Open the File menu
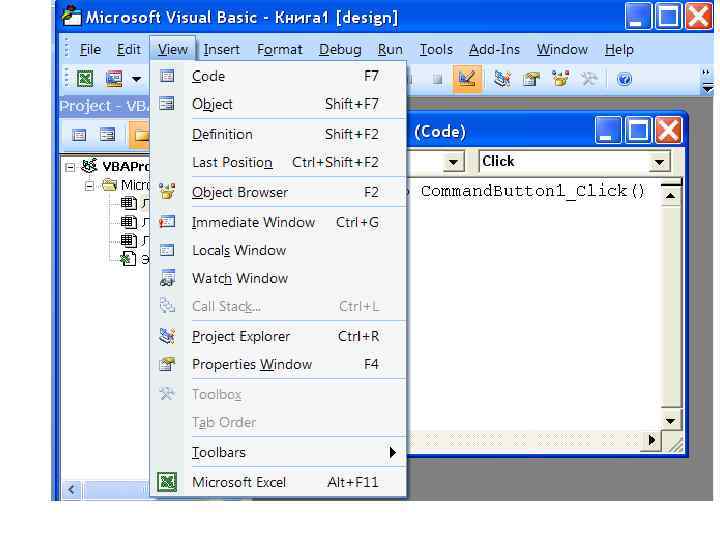The height and width of the screenshot is (540, 720). point(90,50)
